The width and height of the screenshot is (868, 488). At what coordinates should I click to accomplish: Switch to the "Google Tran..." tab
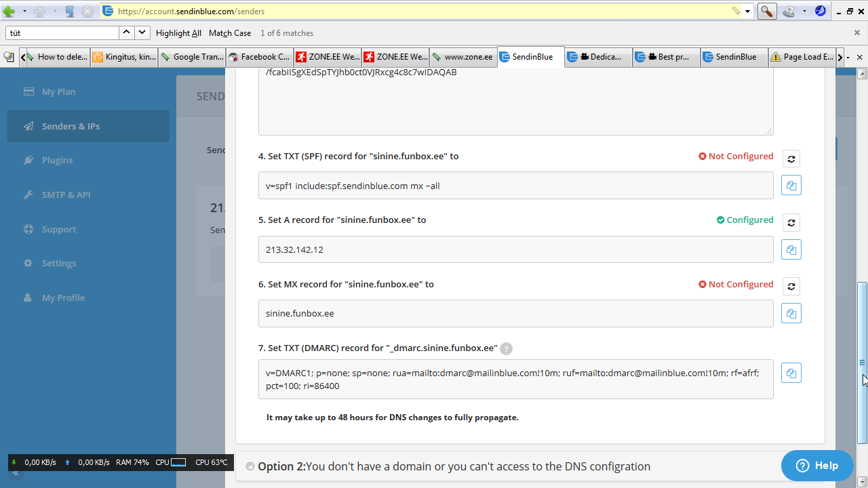(x=192, y=57)
